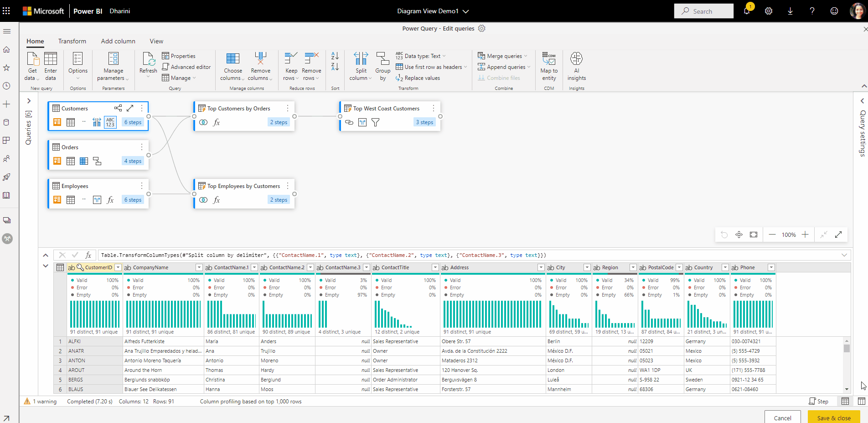Open Get data in New query group
Viewport: 868px width, 423px height.
[x=32, y=66]
